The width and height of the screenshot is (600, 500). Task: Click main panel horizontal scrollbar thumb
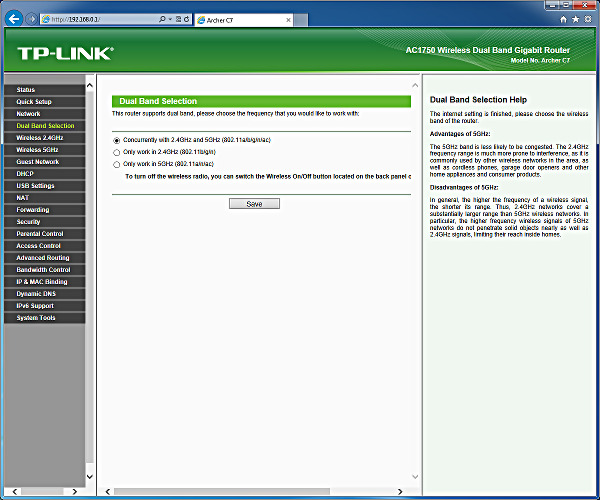tap(222, 492)
